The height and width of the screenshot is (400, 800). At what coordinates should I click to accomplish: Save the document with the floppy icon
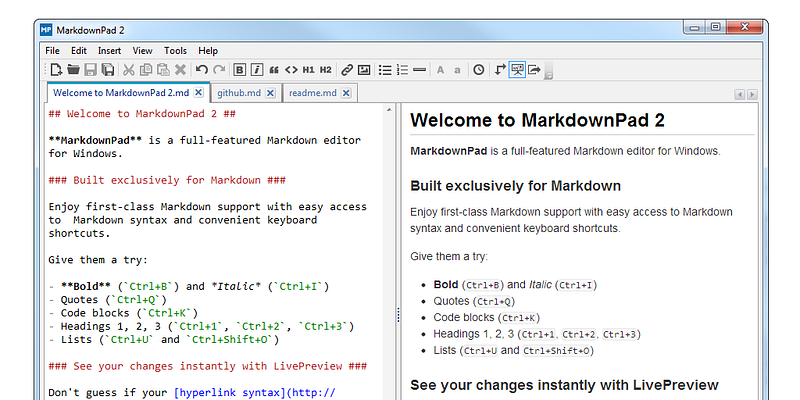(90, 70)
